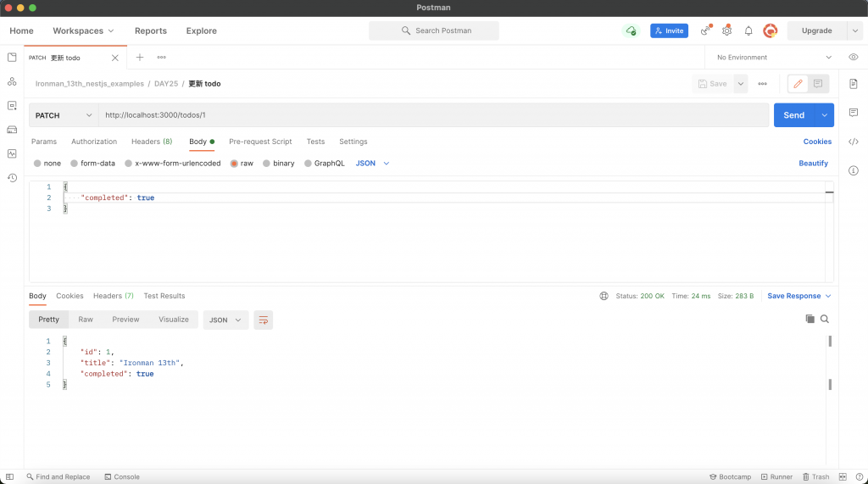Toggle response line wrap icon
Viewport: 868px width, 484px height.
coord(263,320)
